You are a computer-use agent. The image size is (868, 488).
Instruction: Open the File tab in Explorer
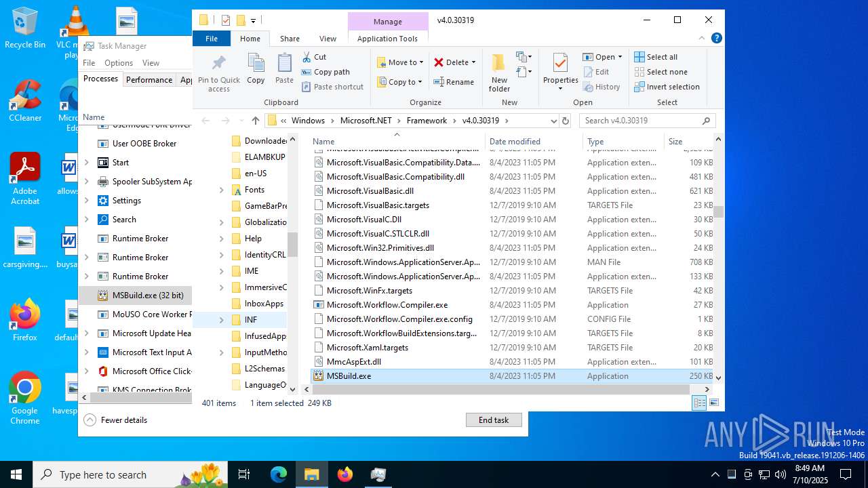coord(212,39)
